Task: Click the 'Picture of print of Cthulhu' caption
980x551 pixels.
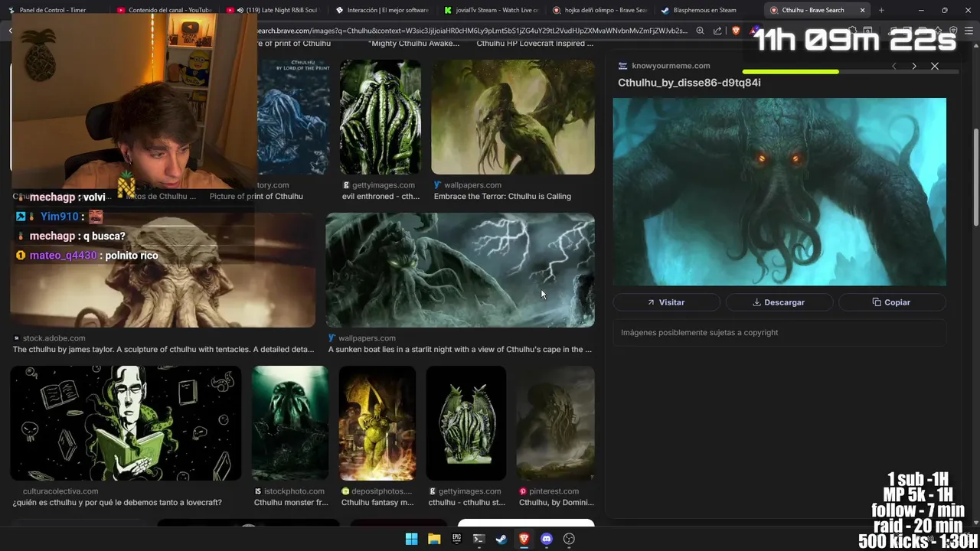Action: coord(256,197)
